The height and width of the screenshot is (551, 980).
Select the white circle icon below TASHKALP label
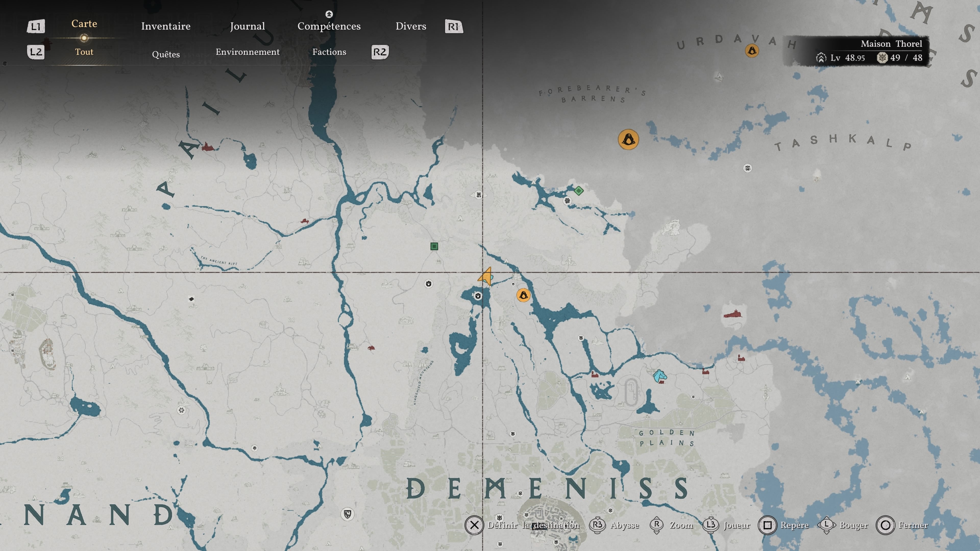click(748, 168)
